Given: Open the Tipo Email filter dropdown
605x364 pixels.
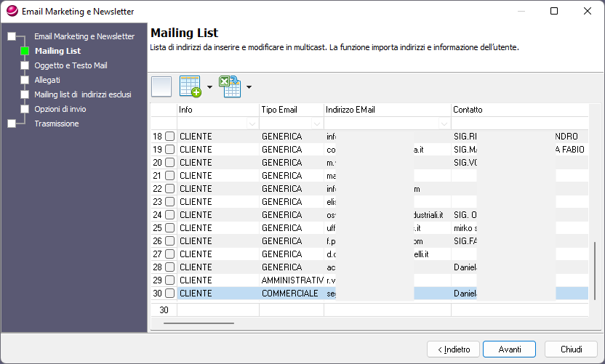Looking at the screenshot, I should pos(317,124).
